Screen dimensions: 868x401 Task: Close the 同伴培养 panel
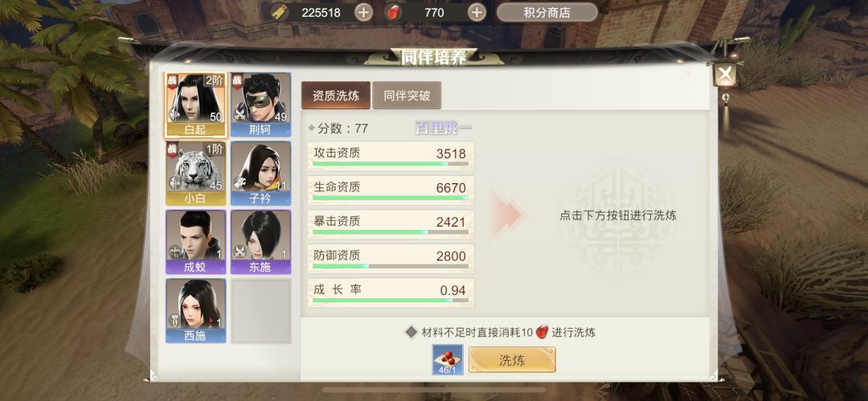coord(724,74)
